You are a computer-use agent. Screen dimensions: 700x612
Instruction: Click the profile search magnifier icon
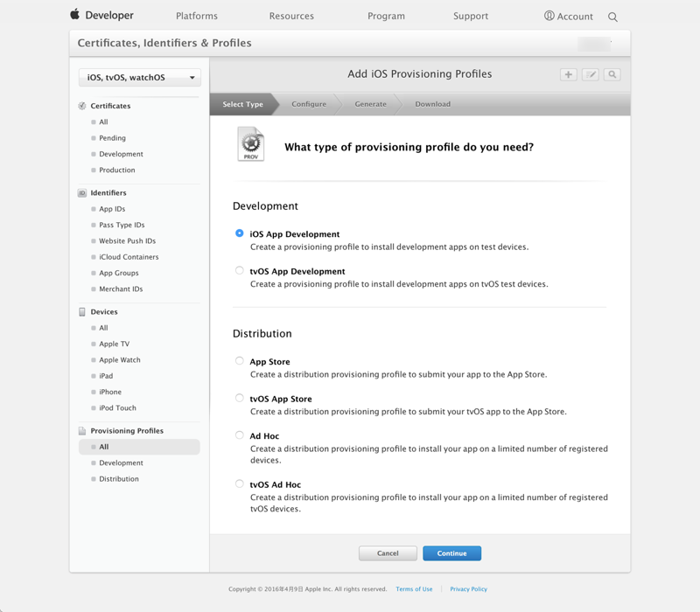[612, 75]
